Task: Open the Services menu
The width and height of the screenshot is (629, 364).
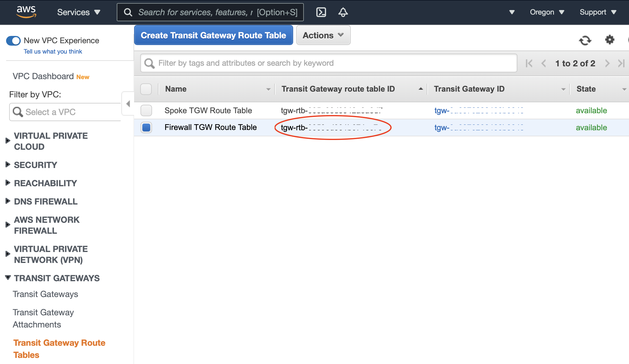Action: tap(79, 12)
